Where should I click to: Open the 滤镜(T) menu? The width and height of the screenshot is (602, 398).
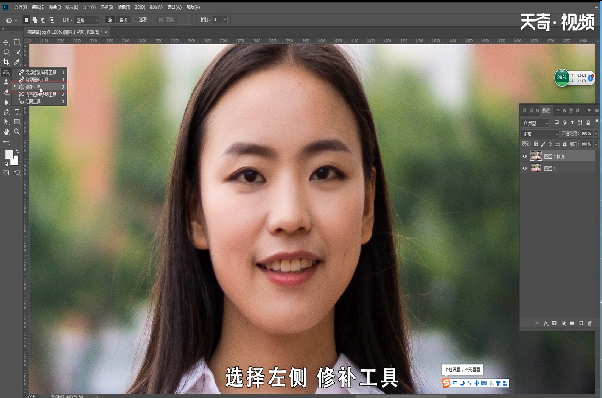pos(124,7)
